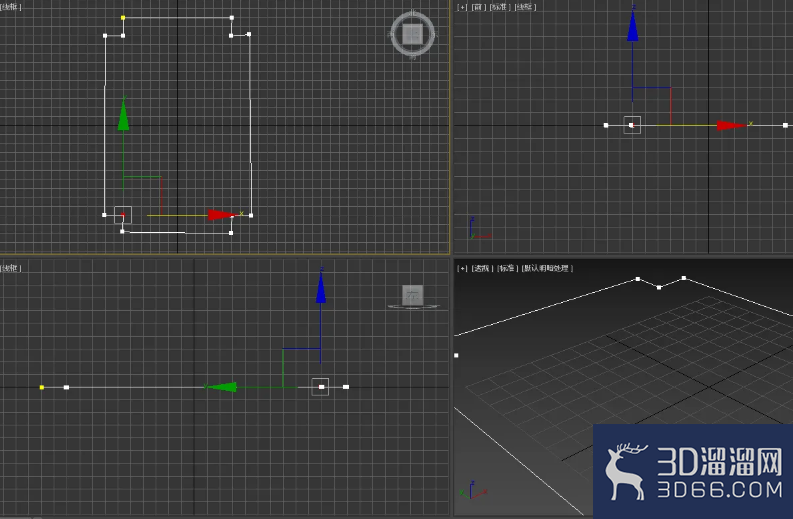The width and height of the screenshot is (793, 519).
Task: Select the dipped middle vertex in Perspective viewport
Action: click(658, 287)
